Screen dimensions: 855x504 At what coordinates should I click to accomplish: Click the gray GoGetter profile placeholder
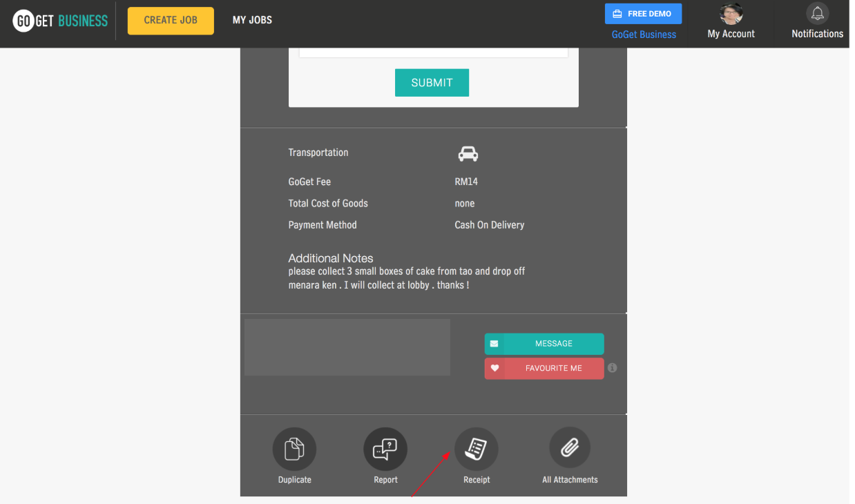(x=347, y=347)
